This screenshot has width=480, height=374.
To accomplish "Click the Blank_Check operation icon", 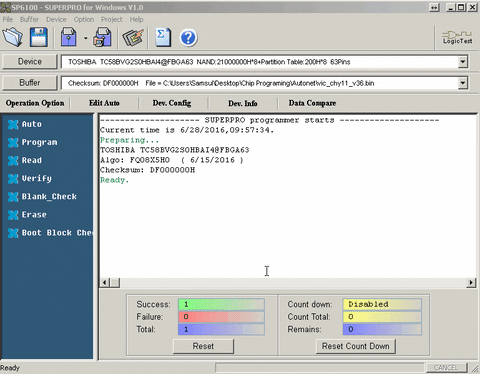I will (13, 197).
